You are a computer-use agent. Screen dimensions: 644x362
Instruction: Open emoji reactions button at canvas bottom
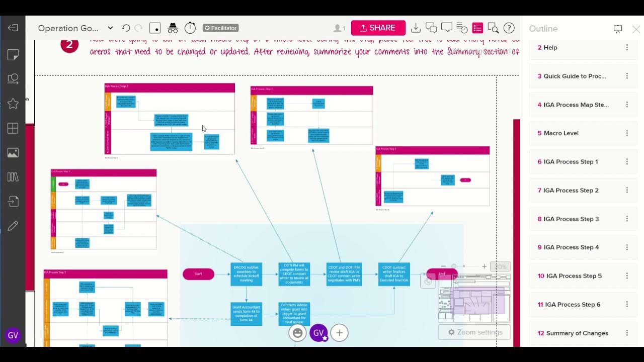297,333
